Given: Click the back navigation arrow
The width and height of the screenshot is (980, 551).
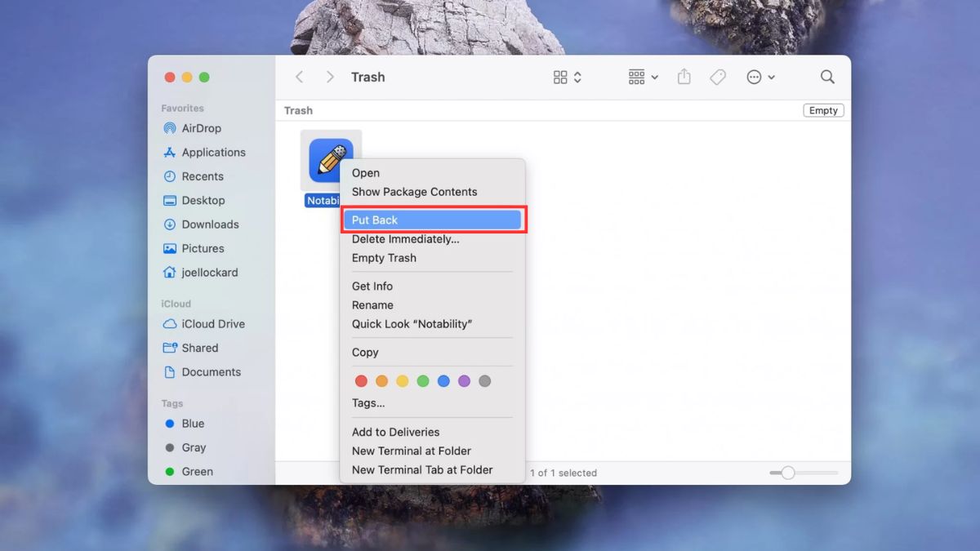Looking at the screenshot, I should 299,77.
